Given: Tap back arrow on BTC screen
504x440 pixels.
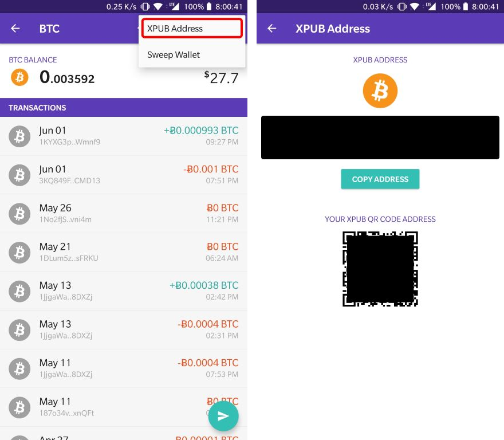Looking at the screenshot, I should point(15,29).
